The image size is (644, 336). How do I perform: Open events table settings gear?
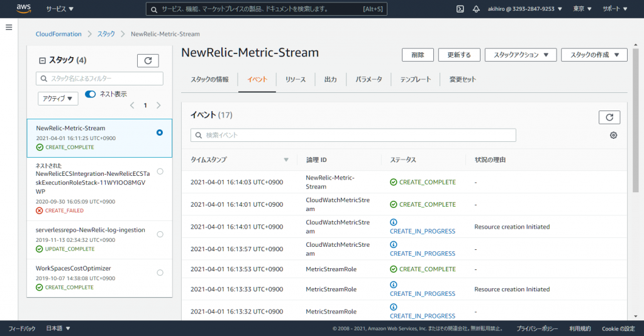click(613, 136)
